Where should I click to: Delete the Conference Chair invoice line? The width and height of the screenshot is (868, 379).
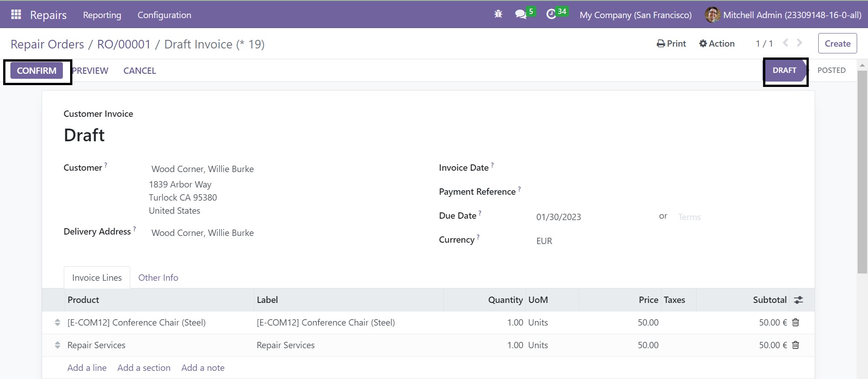pyautogui.click(x=796, y=322)
